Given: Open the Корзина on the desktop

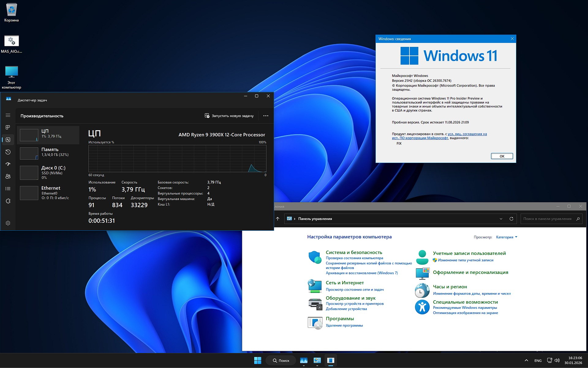Looking at the screenshot, I should pos(11,9).
